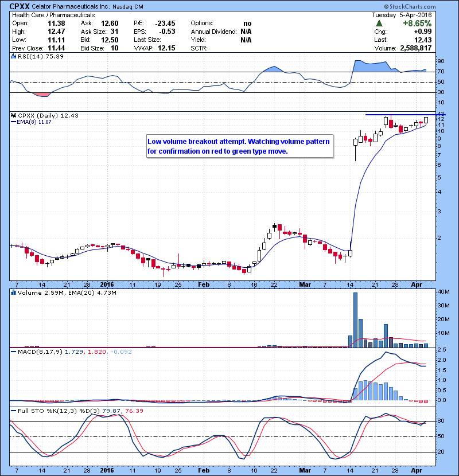Click the MACD 2.5 axis label
This screenshot has height=476, width=459.
(442, 350)
